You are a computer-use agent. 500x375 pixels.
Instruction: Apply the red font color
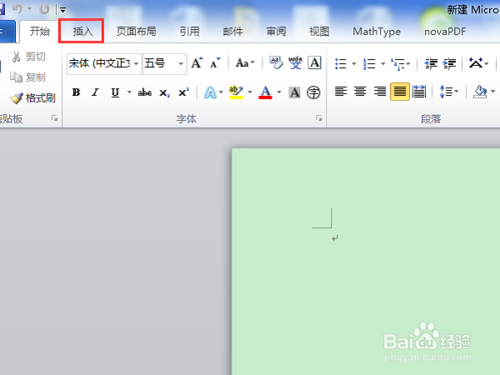265,92
